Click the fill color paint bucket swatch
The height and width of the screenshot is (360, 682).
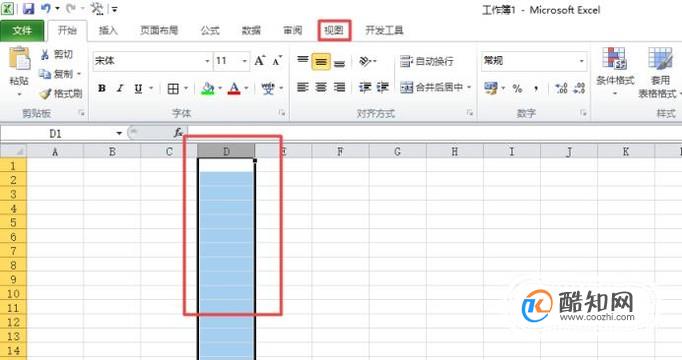pos(208,89)
